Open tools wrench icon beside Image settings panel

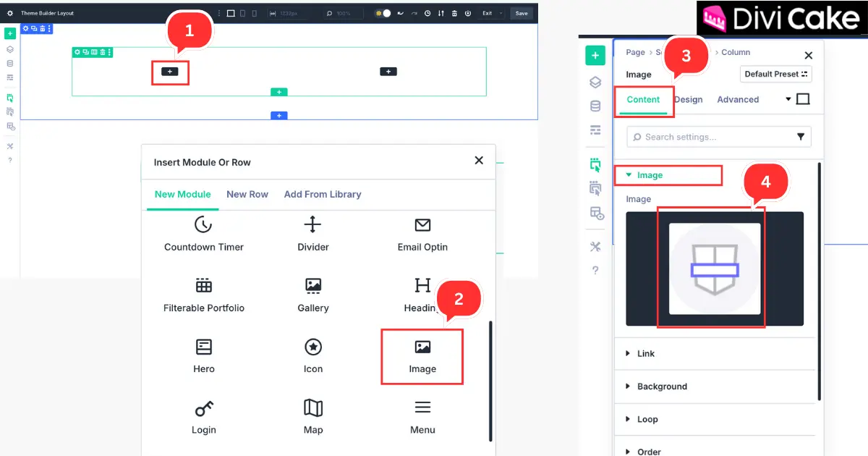click(x=595, y=246)
